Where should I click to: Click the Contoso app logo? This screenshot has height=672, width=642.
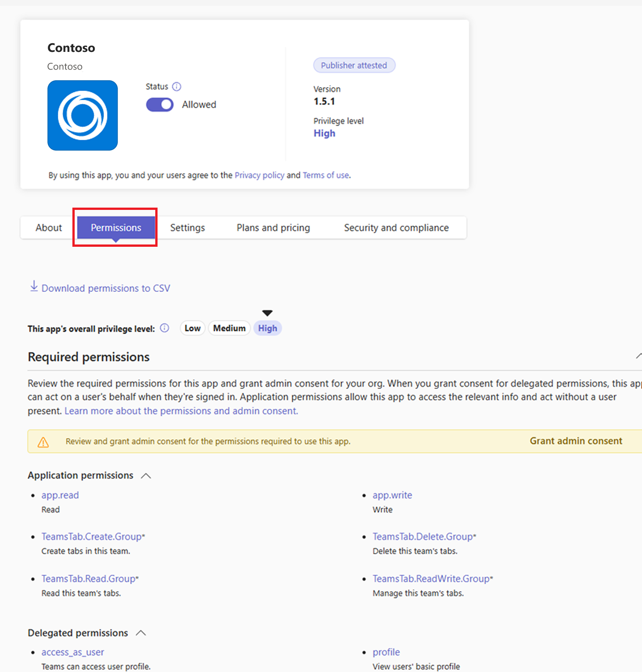pyautogui.click(x=82, y=115)
